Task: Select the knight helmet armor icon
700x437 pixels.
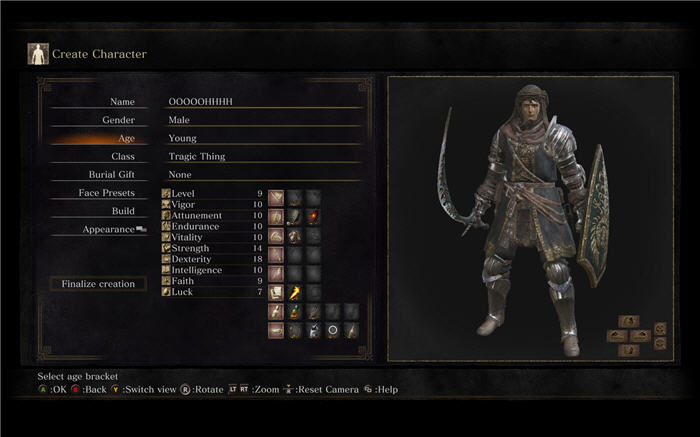Action: (x=314, y=331)
